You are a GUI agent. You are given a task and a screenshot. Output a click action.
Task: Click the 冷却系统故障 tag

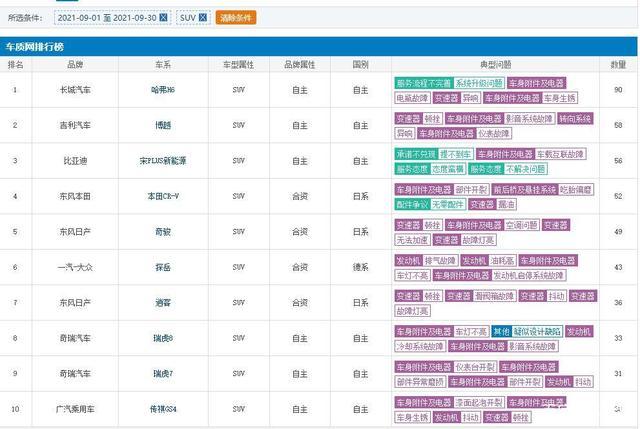(x=420, y=347)
